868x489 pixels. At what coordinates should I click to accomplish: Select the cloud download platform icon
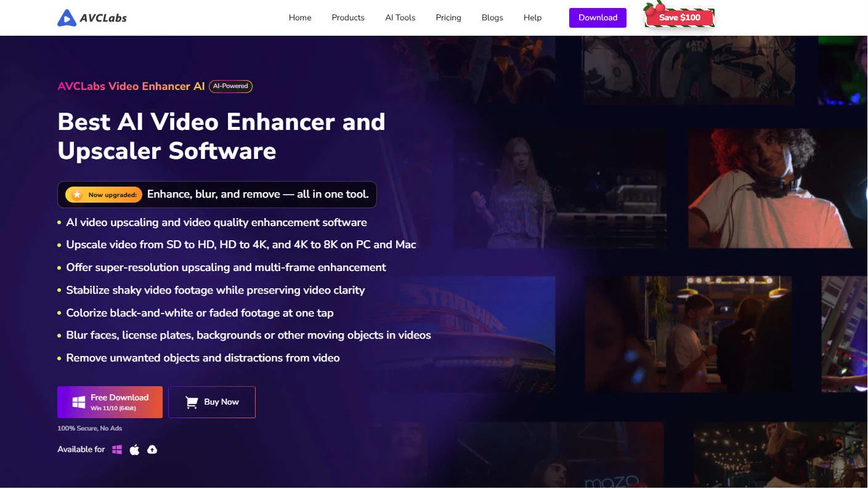[x=152, y=450]
